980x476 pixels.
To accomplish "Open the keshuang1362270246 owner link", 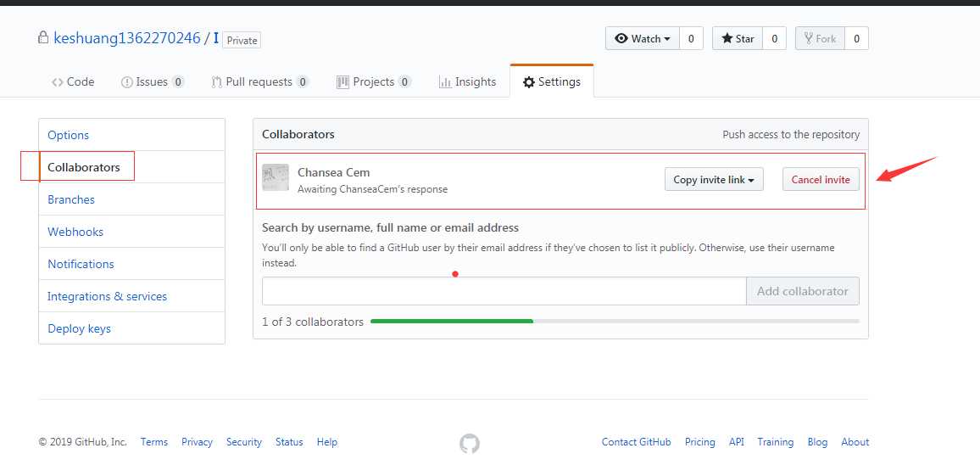I will (x=127, y=38).
